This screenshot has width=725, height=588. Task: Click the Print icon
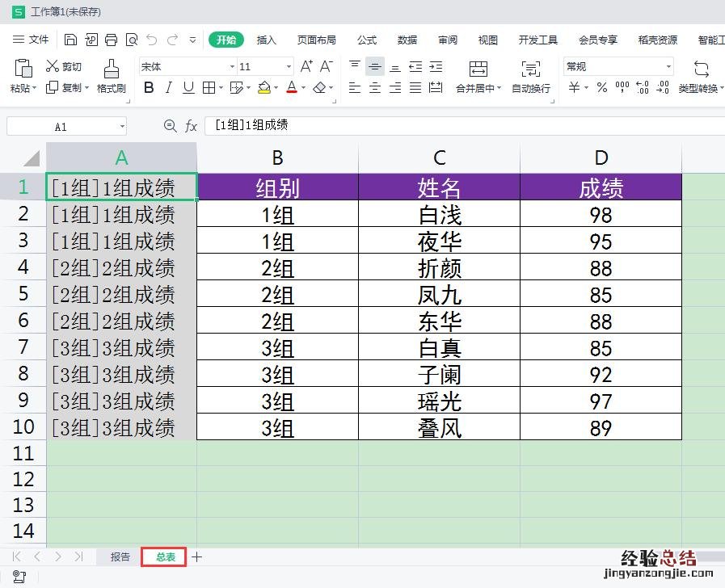111,40
